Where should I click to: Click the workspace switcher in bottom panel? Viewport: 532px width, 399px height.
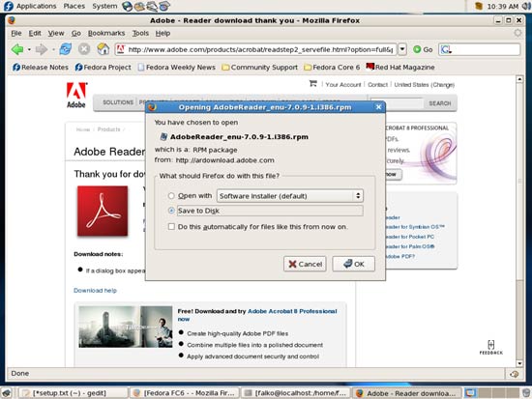click(492, 393)
